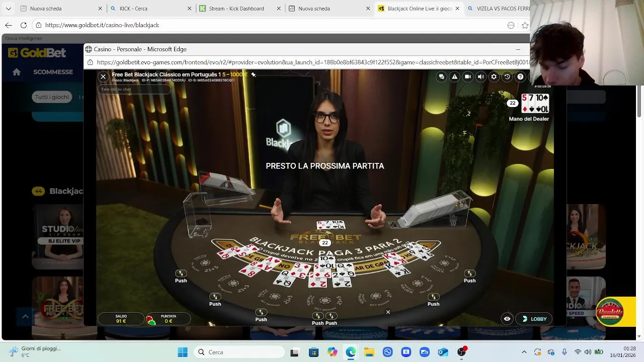644x362 pixels.
Task: Click the dealer total badge 22 on the table
Action: pyautogui.click(x=325, y=243)
